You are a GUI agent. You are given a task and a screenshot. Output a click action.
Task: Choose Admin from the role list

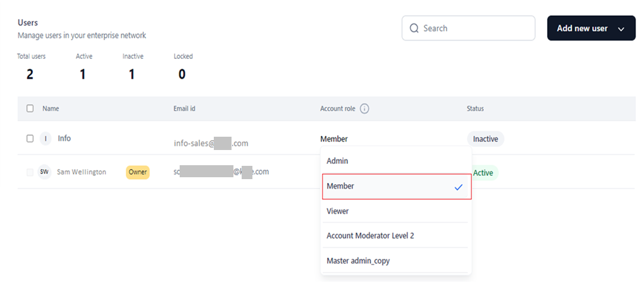coord(337,161)
